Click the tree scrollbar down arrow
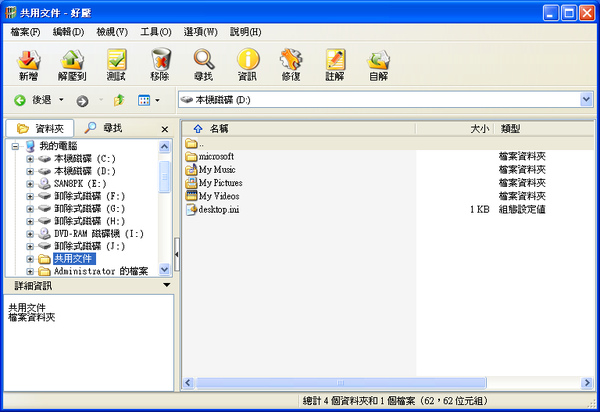 pos(164,269)
